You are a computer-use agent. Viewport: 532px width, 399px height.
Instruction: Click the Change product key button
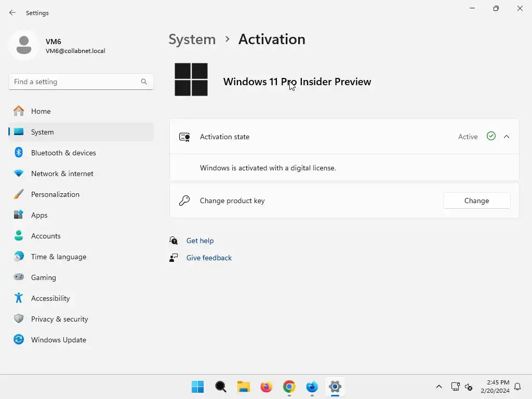[x=477, y=201]
